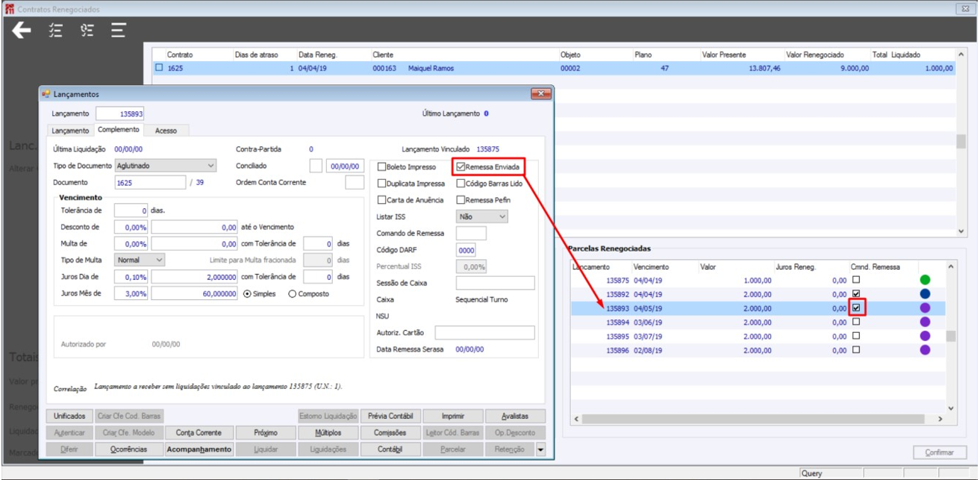
Task: Click the Próximo button
Action: tap(265, 432)
